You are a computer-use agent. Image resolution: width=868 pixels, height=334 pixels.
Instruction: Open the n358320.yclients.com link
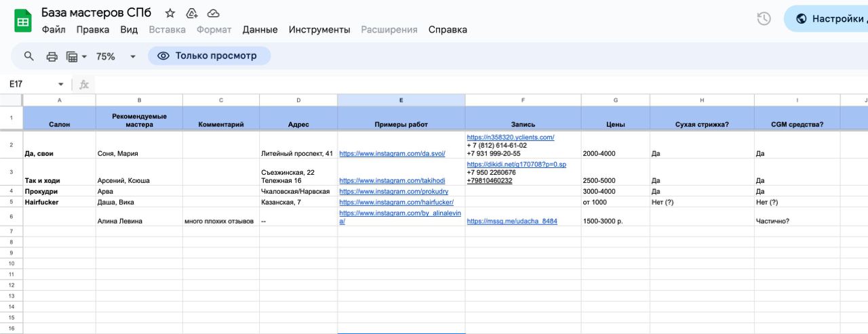tap(511, 138)
